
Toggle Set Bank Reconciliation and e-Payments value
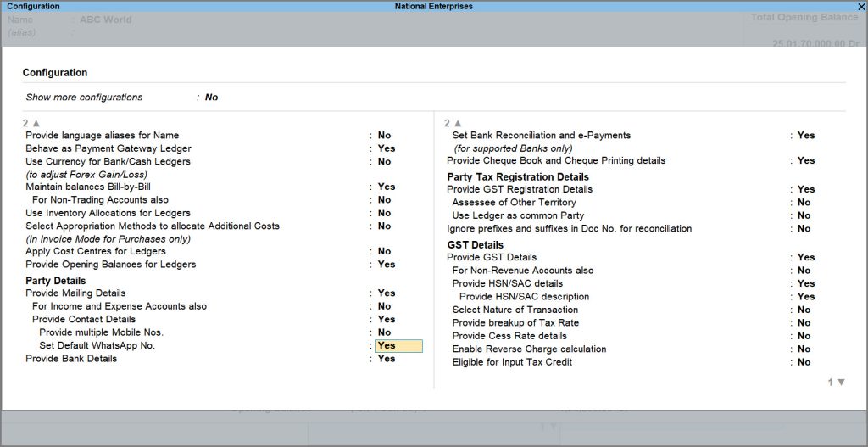pyautogui.click(x=806, y=136)
